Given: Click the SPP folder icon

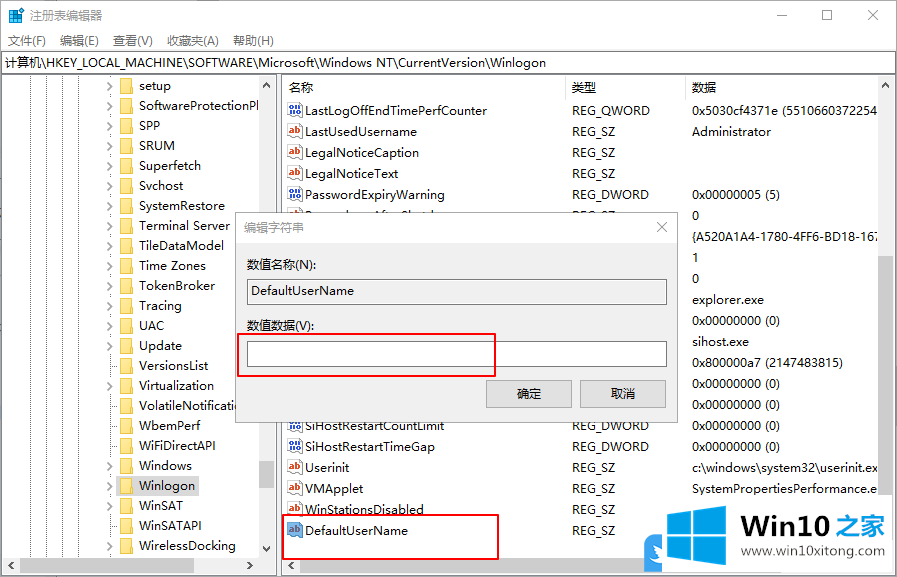Looking at the screenshot, I should (126, 126).
